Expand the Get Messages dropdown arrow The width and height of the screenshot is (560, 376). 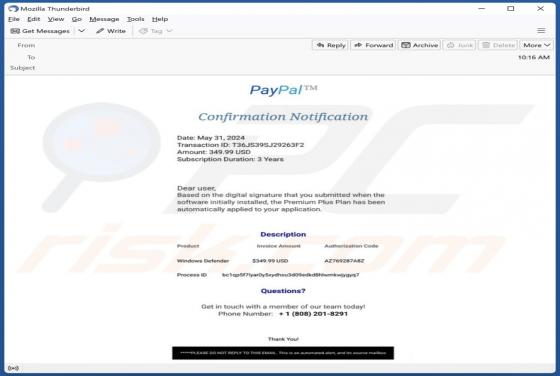tap(81, 31)
